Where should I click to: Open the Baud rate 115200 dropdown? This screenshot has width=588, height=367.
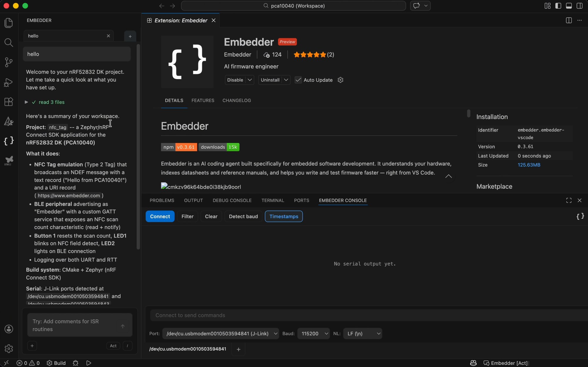pyautogui.click(x=313, y=333)
